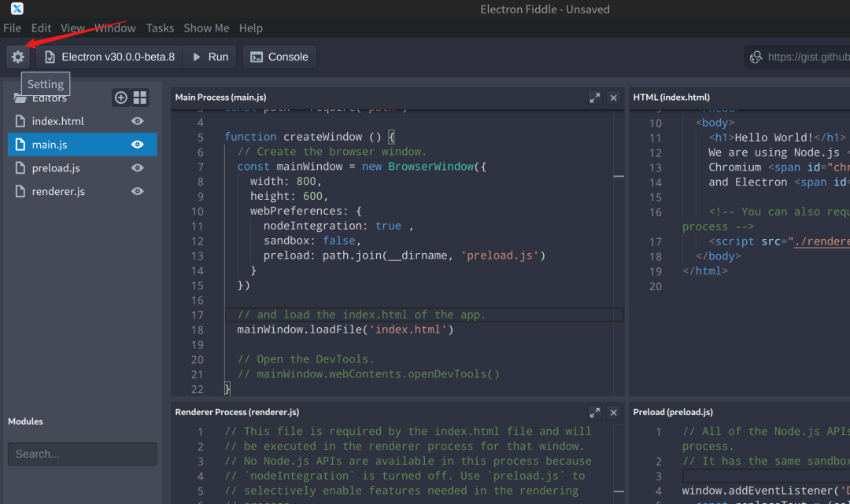The width and height of the screenshot is (850, 504).
Task: Open the editor layout grid icon
Action: click(139, 97)
